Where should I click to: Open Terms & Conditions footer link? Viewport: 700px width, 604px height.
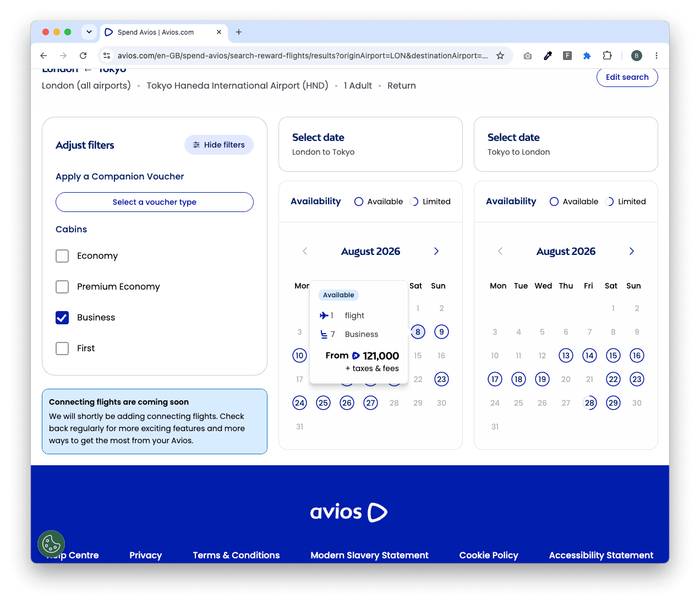(x=236, y=555)
